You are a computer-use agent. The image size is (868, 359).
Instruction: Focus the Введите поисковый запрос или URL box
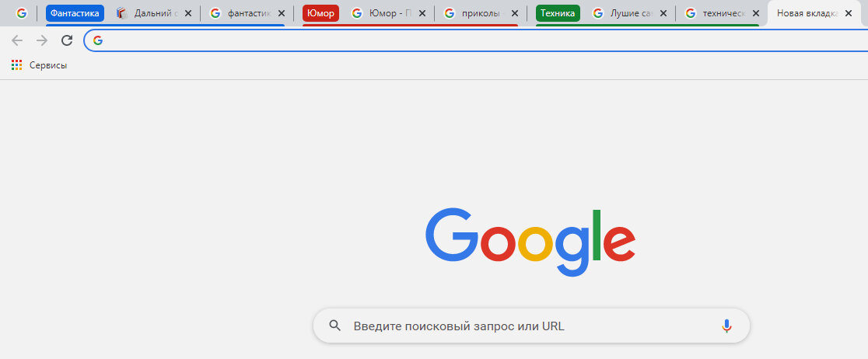(x=531, y=326)
